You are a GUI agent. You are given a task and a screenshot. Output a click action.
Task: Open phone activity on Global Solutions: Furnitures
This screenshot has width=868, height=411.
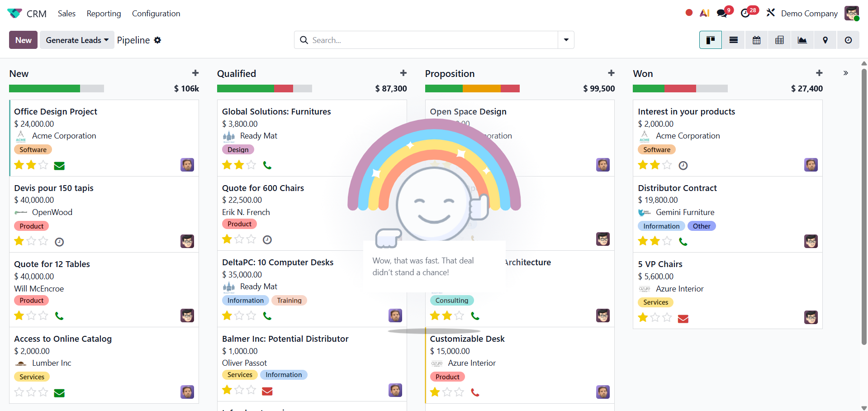(x=267, y=165)
